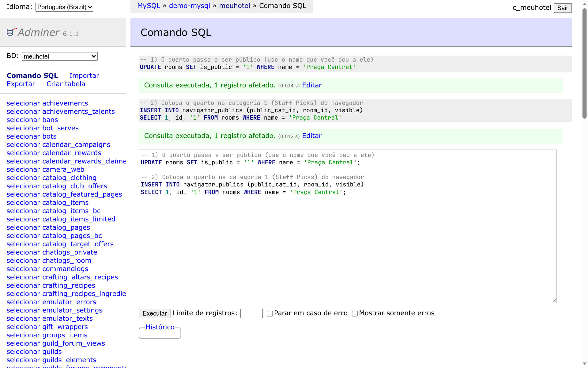The width and height of the screenshot is (588, 368).
Task: Open selecionar bots table link
Action: [x=32, y=136]
